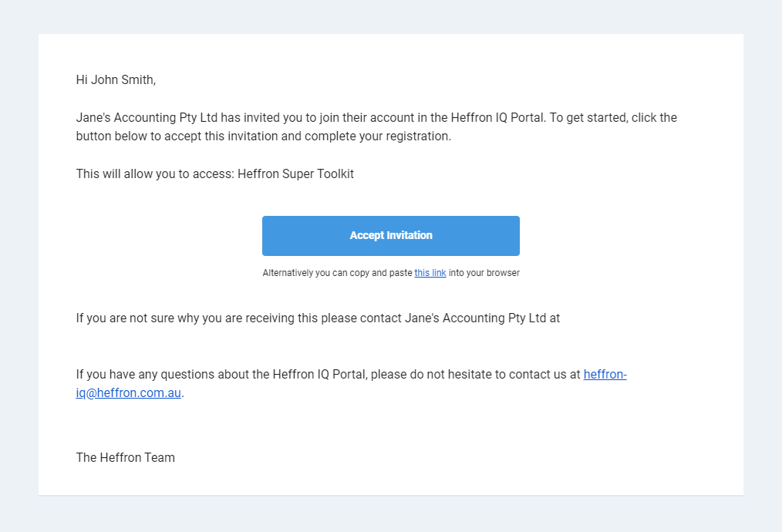
Task: Click 'has invited you to join their account' text
Action: (324, 118)
